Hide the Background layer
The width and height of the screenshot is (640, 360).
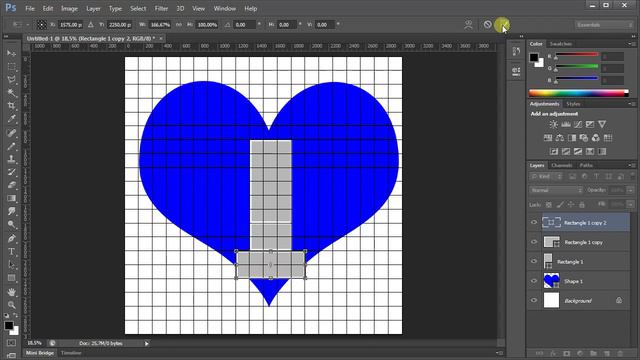click(x=533, y=300)
